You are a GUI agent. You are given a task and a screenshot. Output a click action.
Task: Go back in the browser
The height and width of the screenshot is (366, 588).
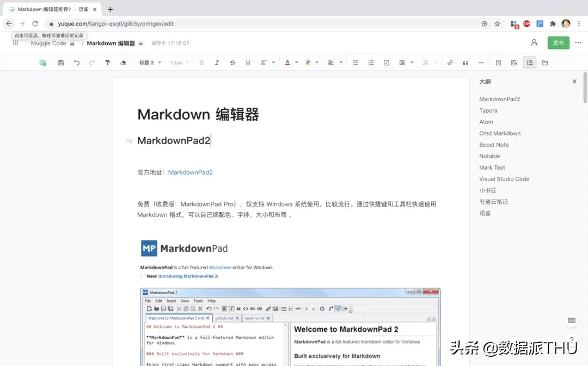(x=9, y=23)
